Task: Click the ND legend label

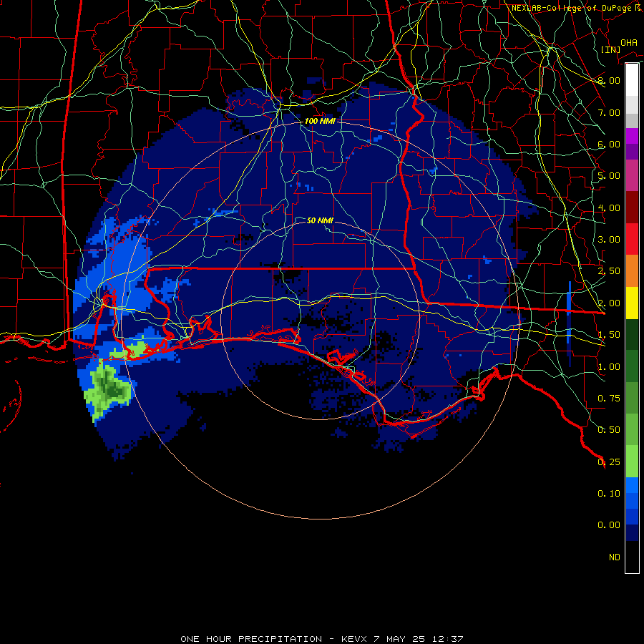Action: [x=615, y=557]
